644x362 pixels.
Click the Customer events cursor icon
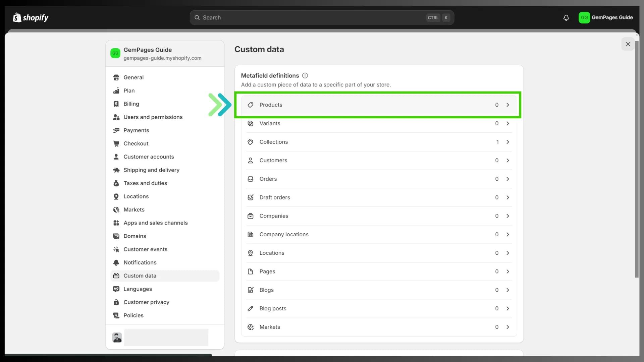click(x=116, y=249)
